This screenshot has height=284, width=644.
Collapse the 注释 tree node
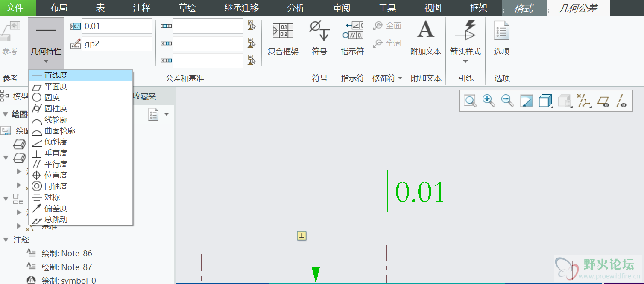click(6, 240)
